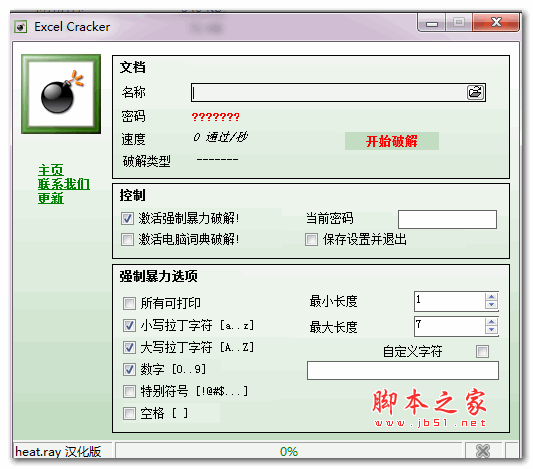
Task: Click the 0 通过/秒 speed text
Action: click(x=220, y=137)
